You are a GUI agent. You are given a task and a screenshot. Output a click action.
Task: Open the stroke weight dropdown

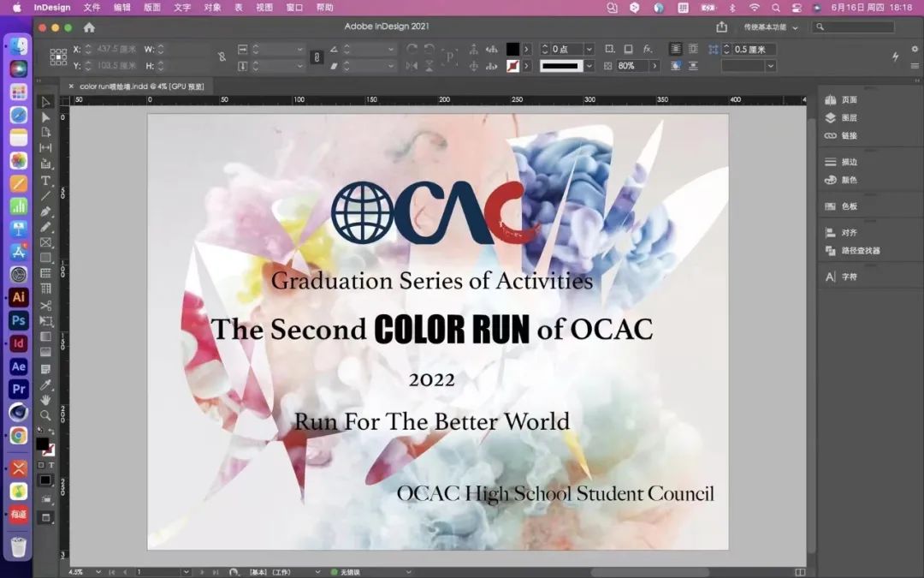(x=588, y=49)
